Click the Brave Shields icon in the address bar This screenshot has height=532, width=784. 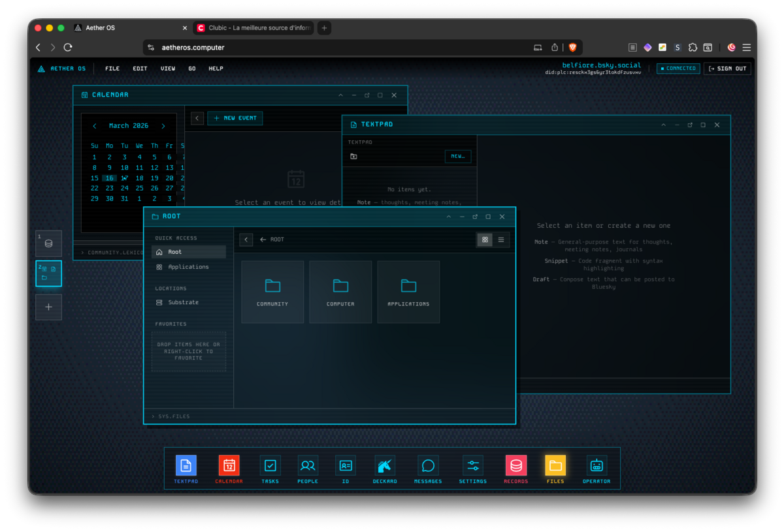[572, 47]
